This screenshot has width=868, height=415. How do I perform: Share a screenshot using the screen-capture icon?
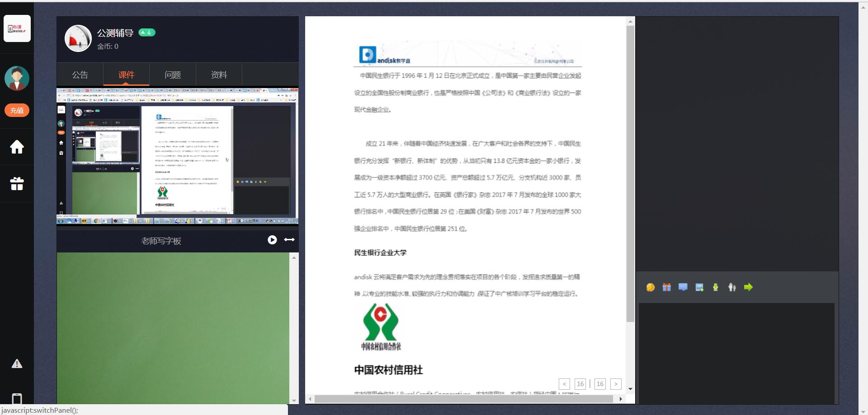(x=699, y=287)
